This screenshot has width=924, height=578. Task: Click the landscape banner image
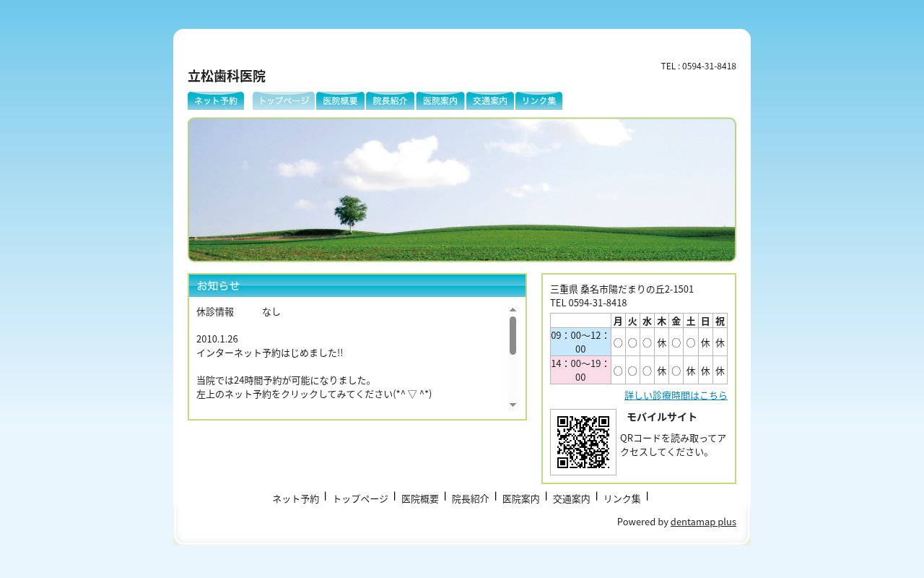coord(462,189)
